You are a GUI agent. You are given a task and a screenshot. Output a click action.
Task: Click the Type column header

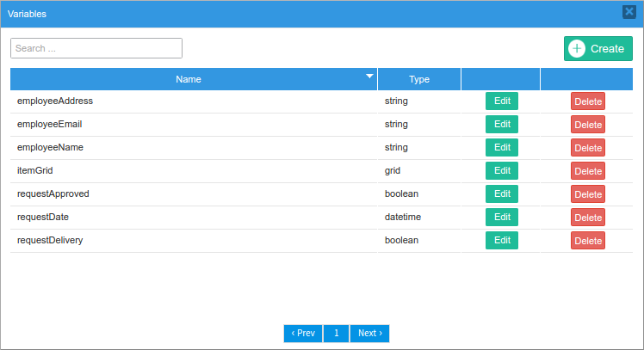(418, 79)
